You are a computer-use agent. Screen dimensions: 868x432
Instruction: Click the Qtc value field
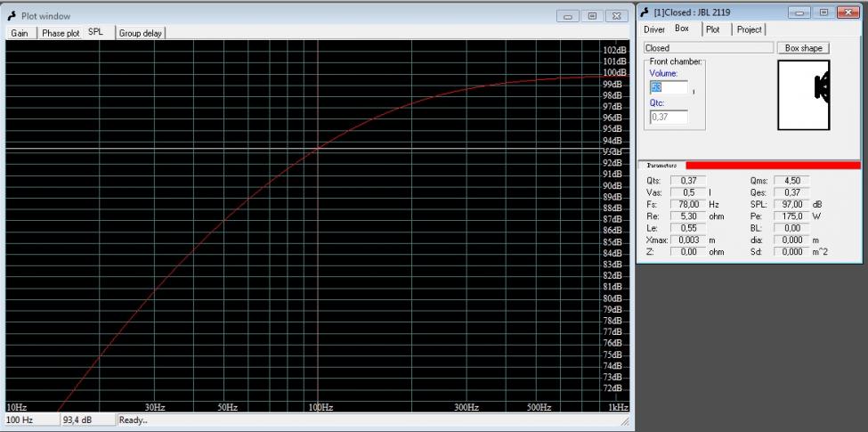click(668, 117)
